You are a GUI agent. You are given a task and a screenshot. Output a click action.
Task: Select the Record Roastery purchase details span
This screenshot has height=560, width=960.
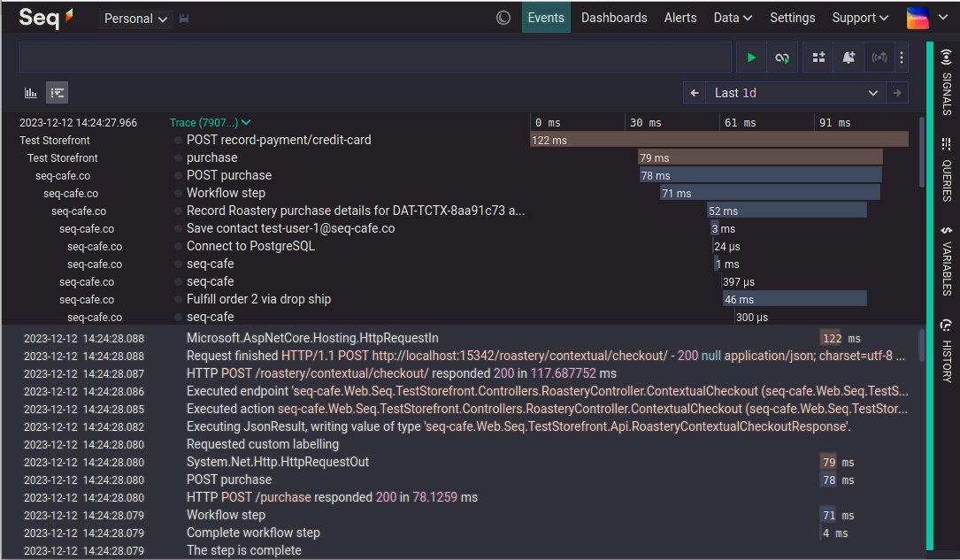tap(355, 211)
